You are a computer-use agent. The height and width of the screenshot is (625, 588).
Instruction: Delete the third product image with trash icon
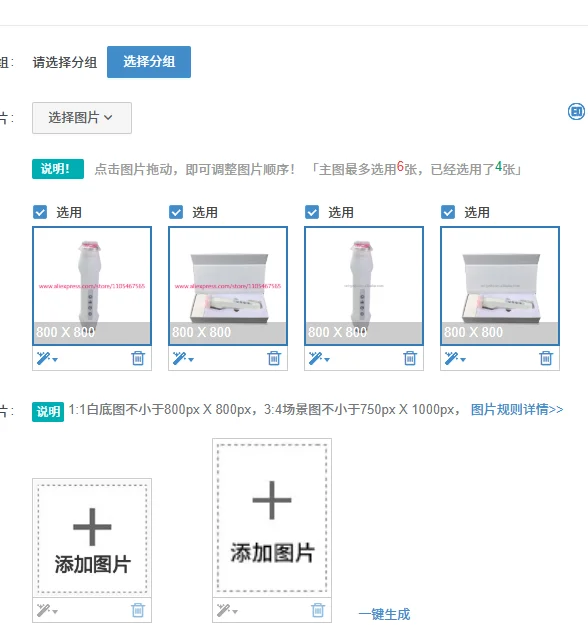point(410,358)
